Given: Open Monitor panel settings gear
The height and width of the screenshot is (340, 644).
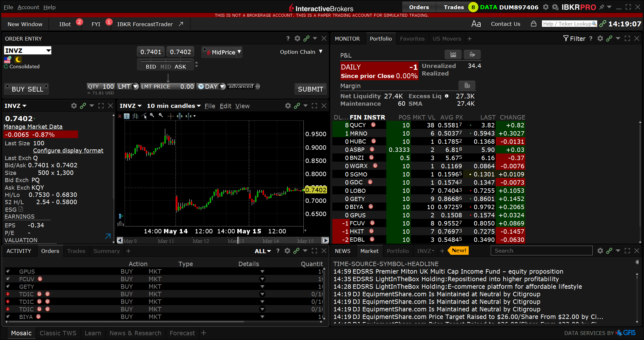Looking at the screenshot, I should click(600, 38).
